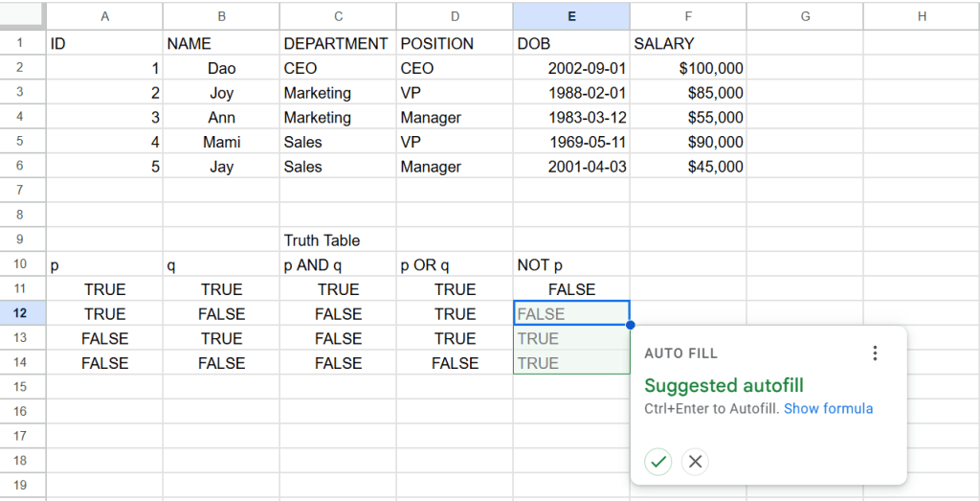Click the p AND q header cell
This screenshot has width=980, height=501.
click(x=338, y=265)
